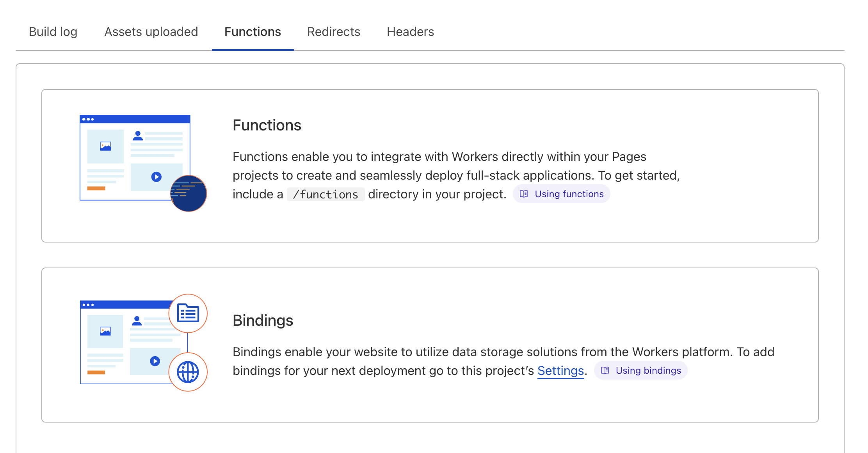Click the Functions card heading
868x453 pixels.
tap(267, 125)
